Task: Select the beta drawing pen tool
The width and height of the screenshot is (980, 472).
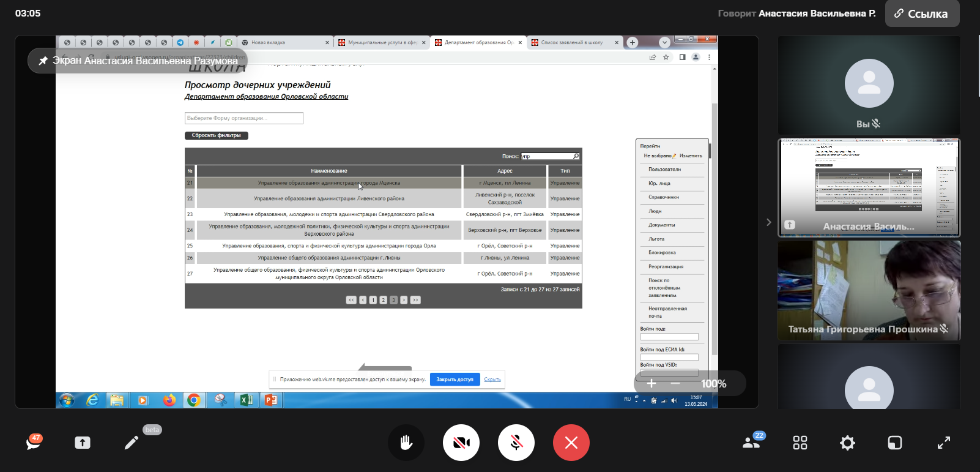Action: coord(132,443)
